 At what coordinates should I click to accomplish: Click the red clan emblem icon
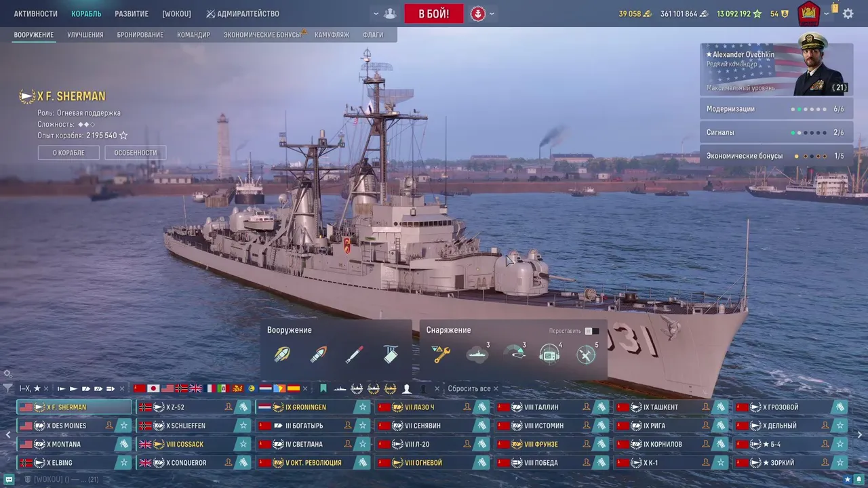coord(808,13)
